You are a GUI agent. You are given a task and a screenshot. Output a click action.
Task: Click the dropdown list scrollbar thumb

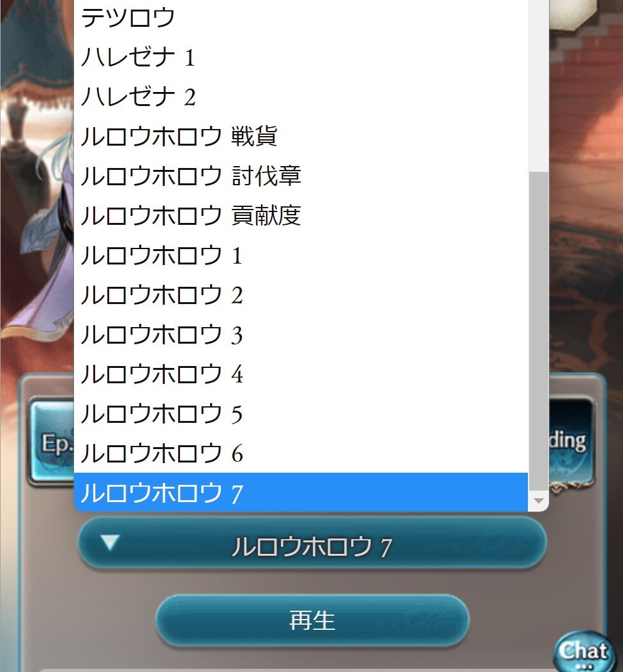(539, 331)
